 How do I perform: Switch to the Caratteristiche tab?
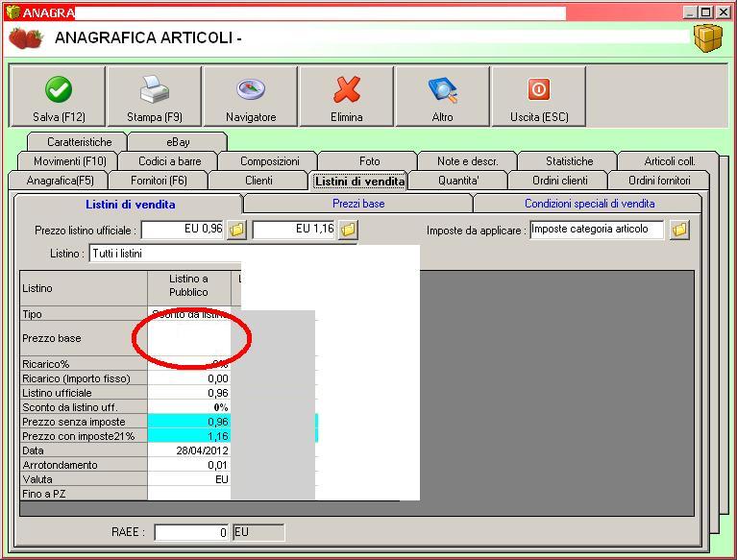(x=79, y=142)
